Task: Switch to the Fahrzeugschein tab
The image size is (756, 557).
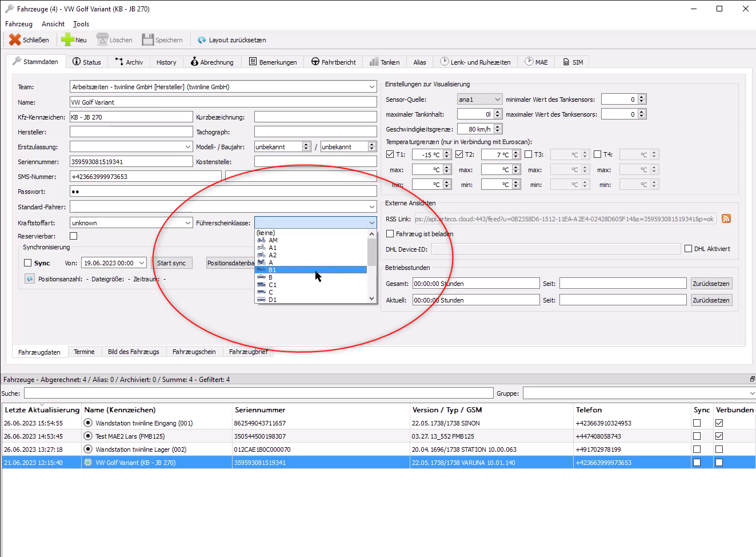Action: tap(194, 352)
